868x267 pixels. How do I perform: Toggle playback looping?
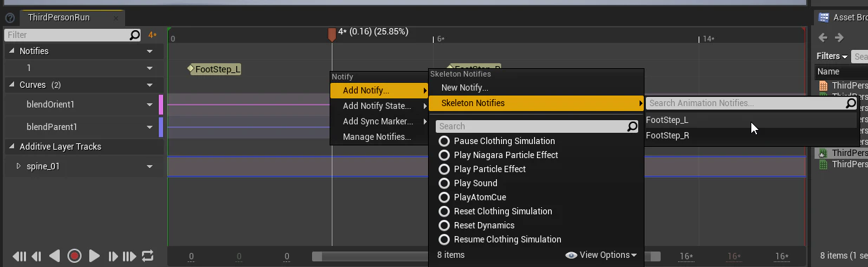tap(148, 256)
